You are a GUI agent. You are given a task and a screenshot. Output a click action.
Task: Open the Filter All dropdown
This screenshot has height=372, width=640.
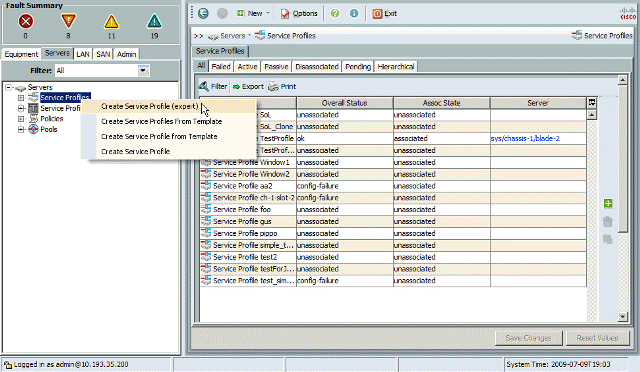[143, 71]
